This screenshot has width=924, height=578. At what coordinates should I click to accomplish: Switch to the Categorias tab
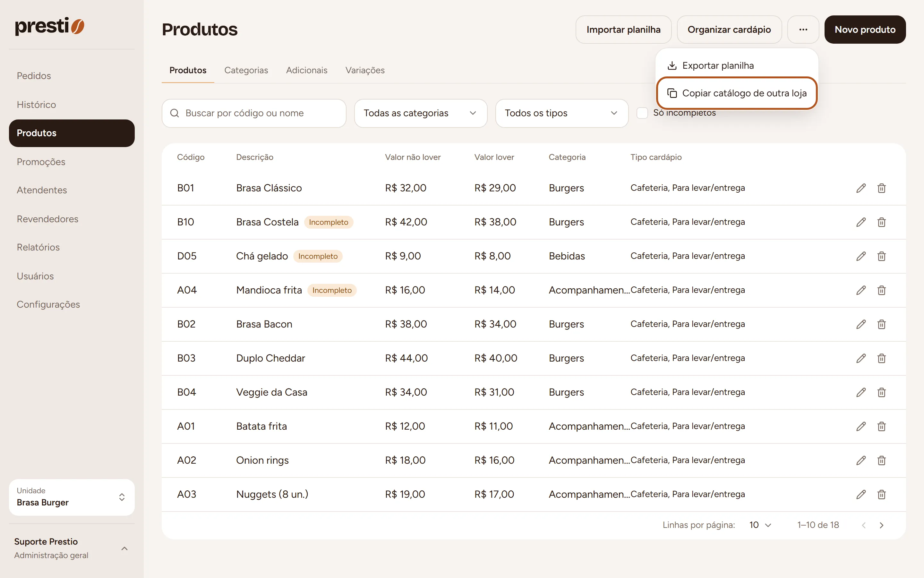click(246, 70)
